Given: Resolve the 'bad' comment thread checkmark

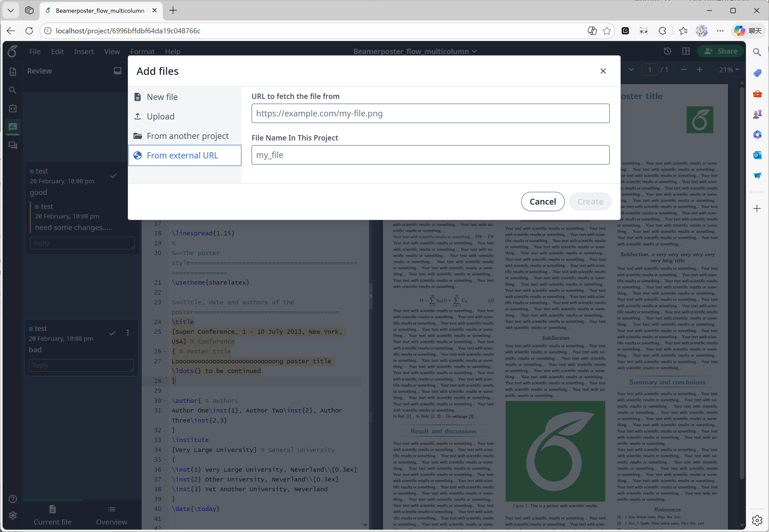Looking at the screenshot, I should click(112, 333).
